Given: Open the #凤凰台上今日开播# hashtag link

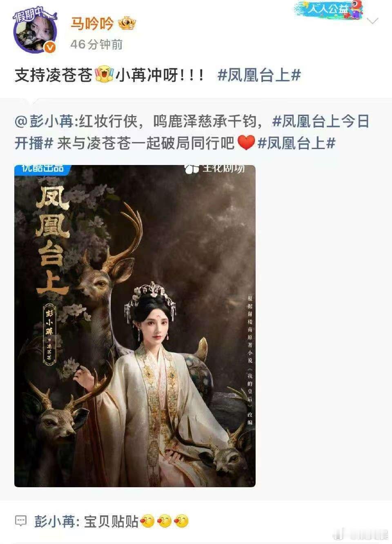Looking at the screenshot, I should [192, 132].
